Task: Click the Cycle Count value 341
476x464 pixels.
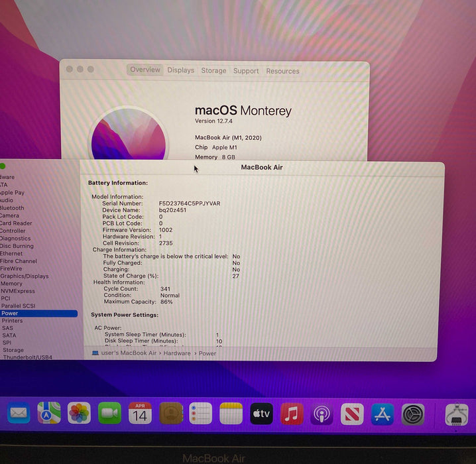Action: click(x=166, y=288)
